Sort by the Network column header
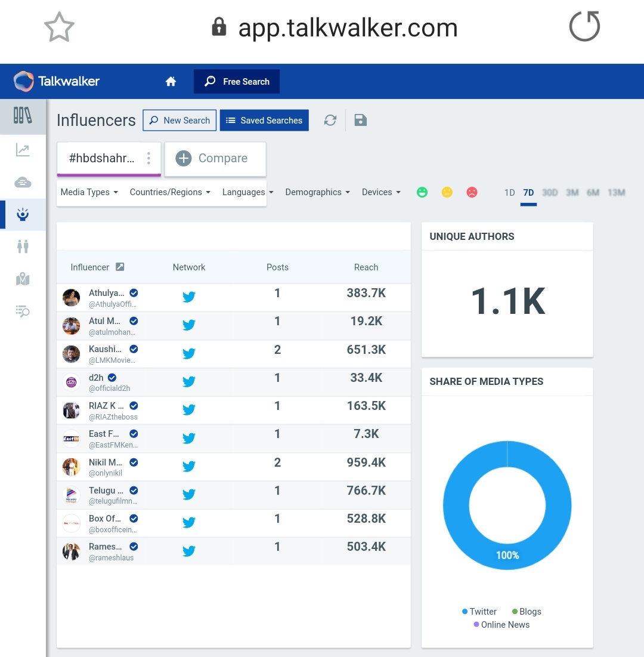Screen dimensions: 644x657 (x=189, y=267)
